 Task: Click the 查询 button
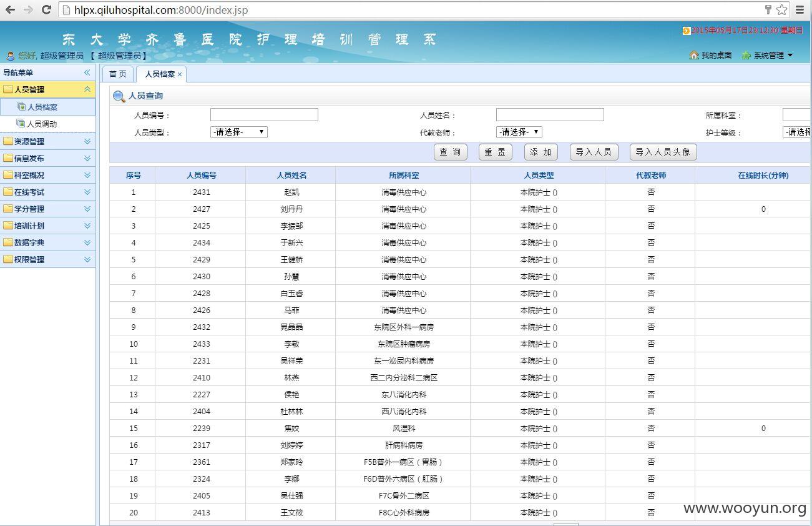tap(451, 152)
